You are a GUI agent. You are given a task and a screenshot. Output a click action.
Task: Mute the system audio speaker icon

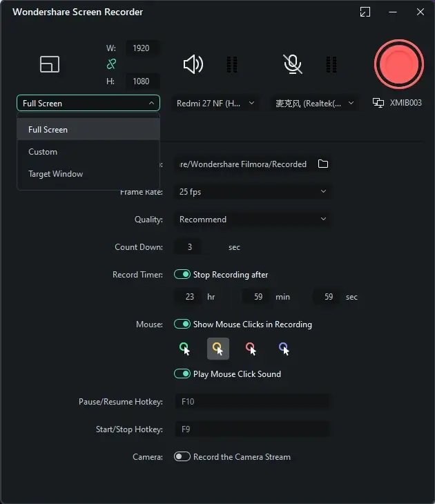tap(193, 64)
